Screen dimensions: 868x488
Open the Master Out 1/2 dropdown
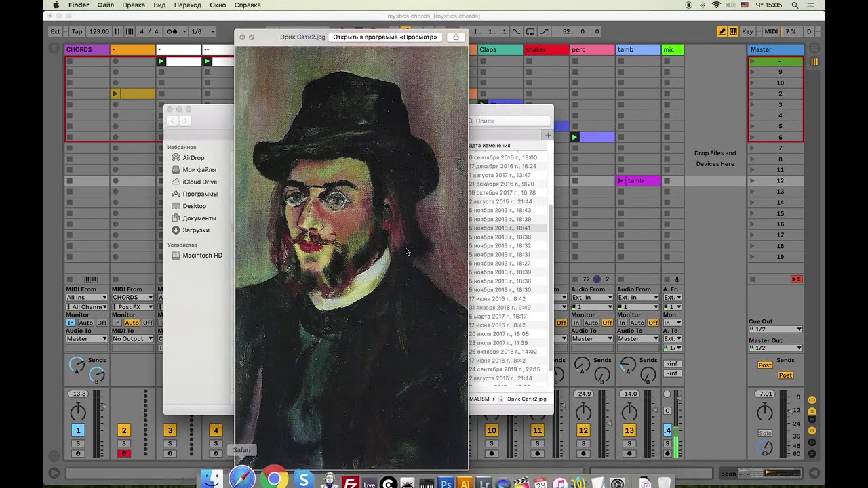click(775, 348)
